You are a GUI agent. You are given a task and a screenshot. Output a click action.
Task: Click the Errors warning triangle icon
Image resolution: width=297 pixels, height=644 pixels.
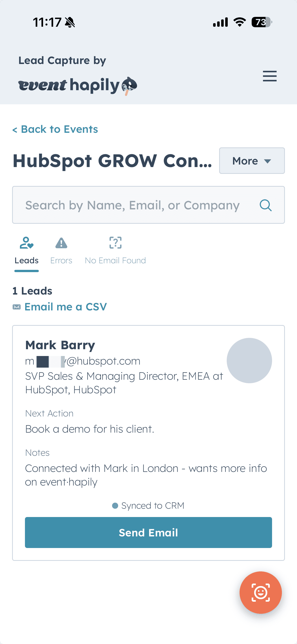pos(61,243)
